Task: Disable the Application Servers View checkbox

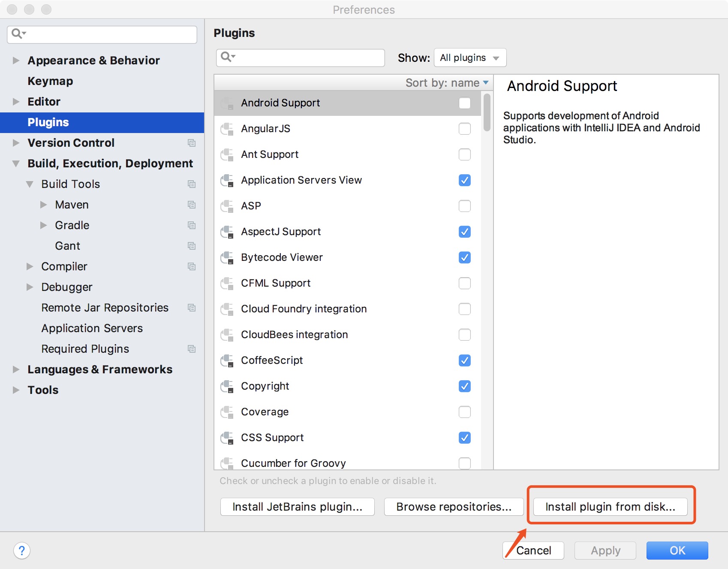Action: click(x=465, y=180)
